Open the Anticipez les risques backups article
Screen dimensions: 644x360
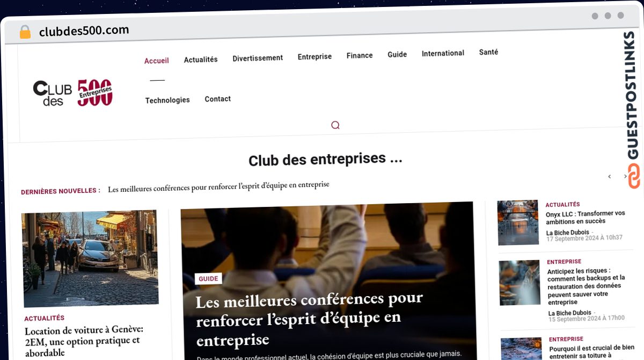coord(587,286)
